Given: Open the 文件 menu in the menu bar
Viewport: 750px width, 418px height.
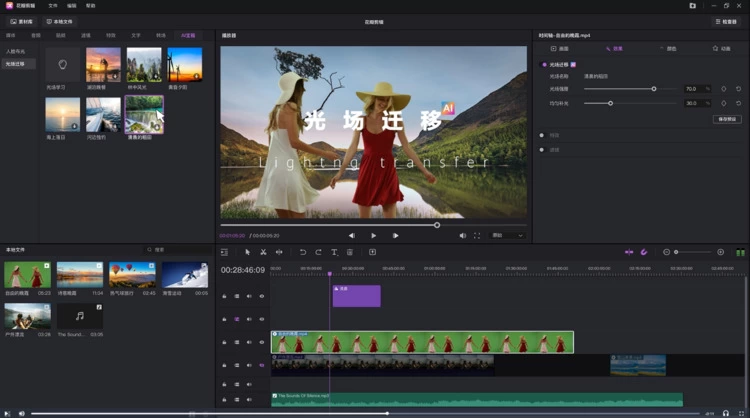Looking at the screenshot, I should 53,5.
